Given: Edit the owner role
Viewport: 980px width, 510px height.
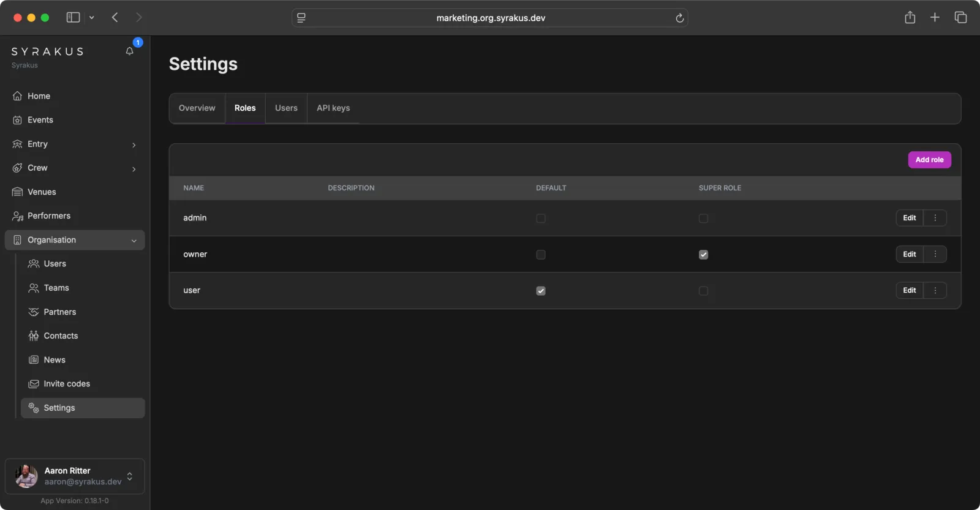Looking at the screenshot, I should [x=909, y=254].
